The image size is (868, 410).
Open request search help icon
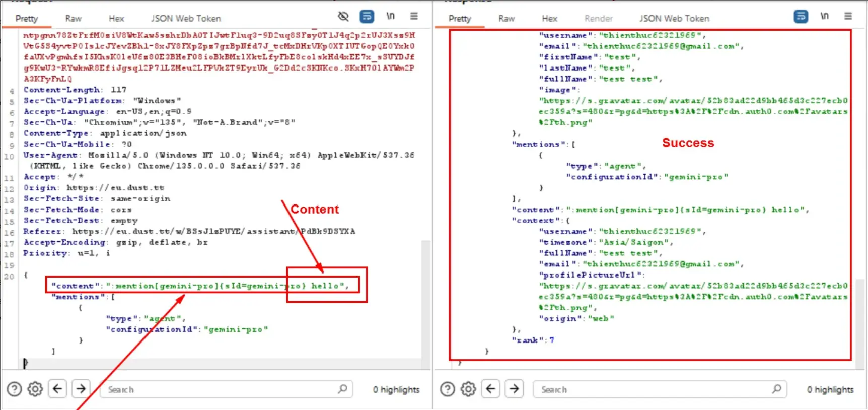15,389
